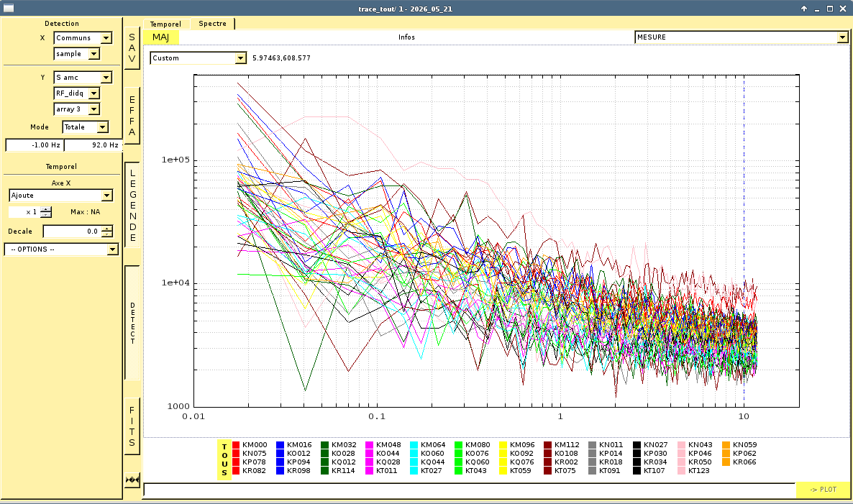Click the Decale 0.0 stepper arrows
This screenshot has height=504, width=853.
tap(107, 231)
